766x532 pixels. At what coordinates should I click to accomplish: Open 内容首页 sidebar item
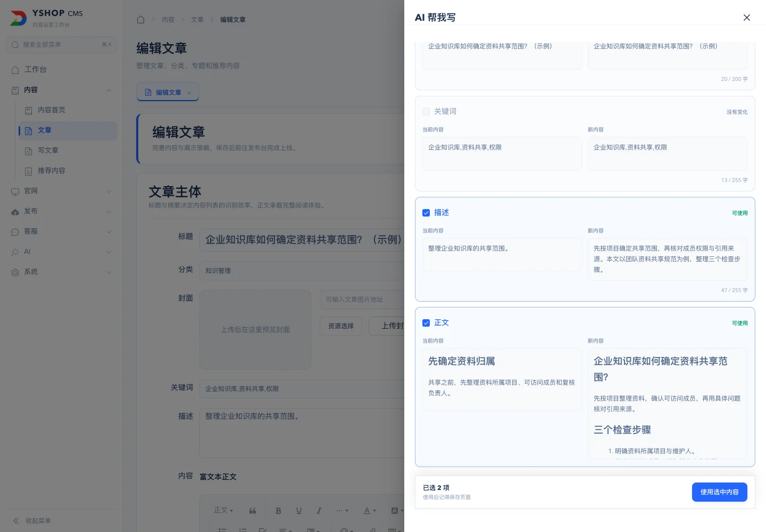68,110
